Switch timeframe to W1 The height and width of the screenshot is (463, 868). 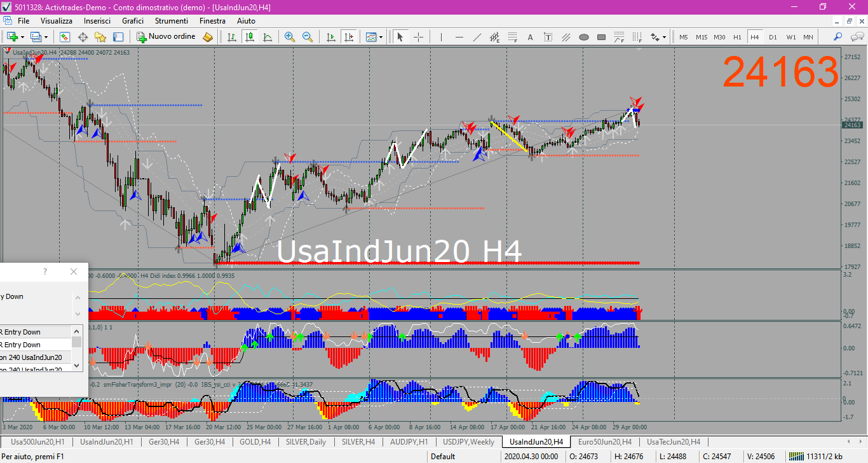[790, 37]
